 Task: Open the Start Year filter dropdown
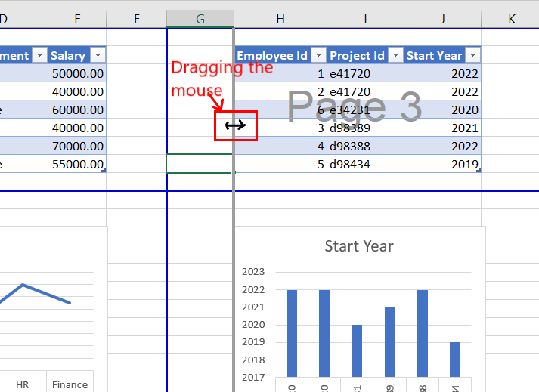coord(472,55)
